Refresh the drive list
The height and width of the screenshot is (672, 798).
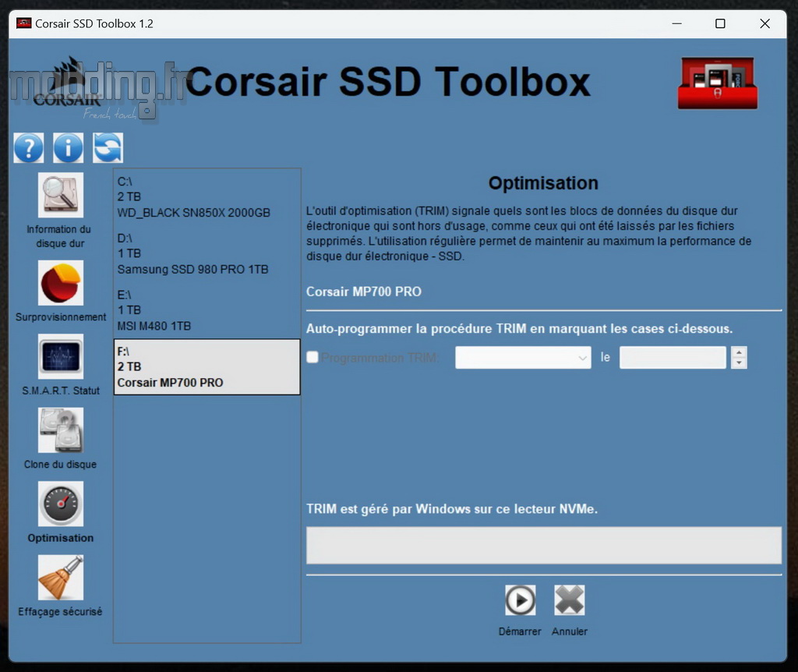[108, 148]
